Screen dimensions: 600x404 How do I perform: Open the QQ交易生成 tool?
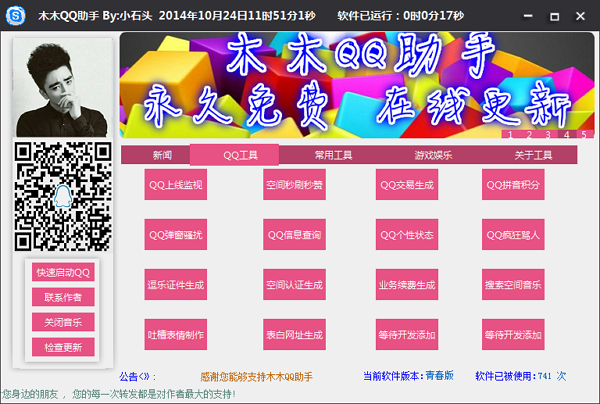tap(407, 185)
